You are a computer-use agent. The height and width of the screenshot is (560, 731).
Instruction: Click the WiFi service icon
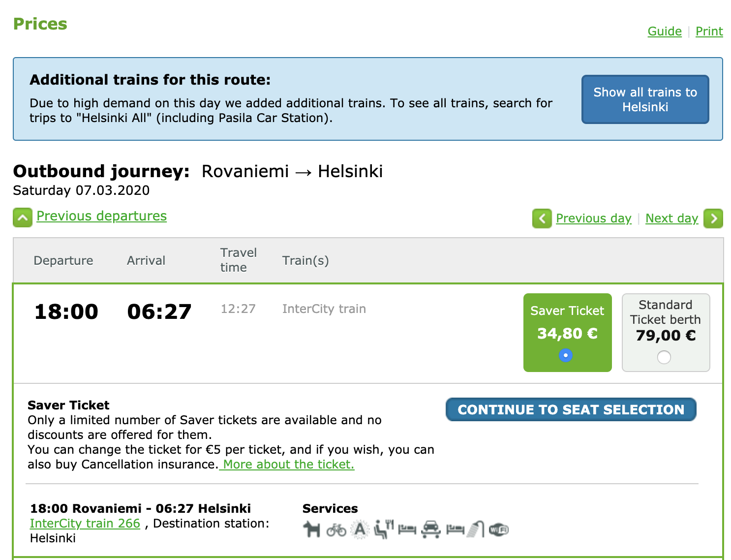pos(499,529)
